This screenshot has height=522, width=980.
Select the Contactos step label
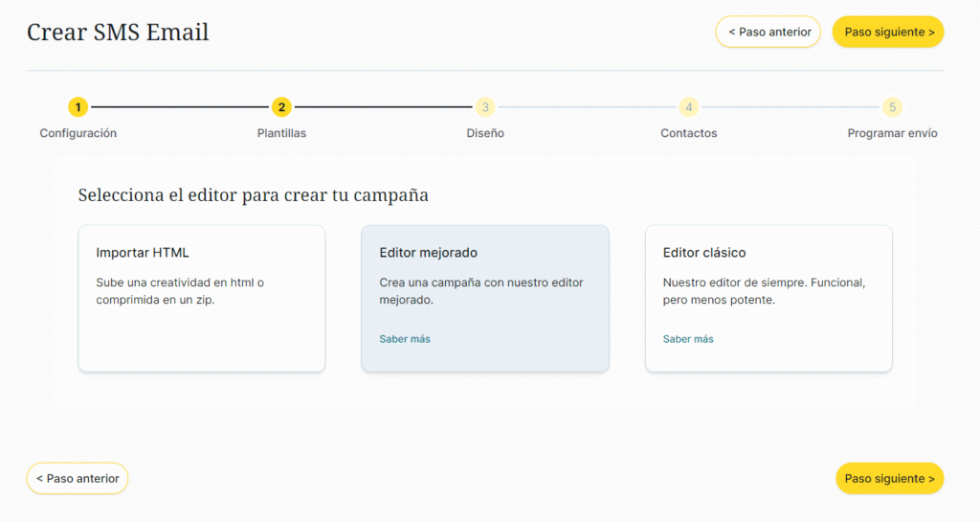(x=688, y=133)
